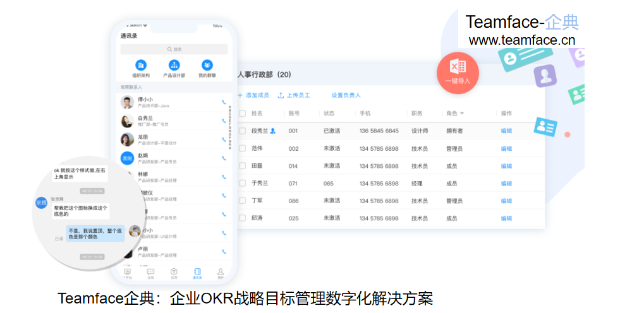Open 龙丽's avatar photo
644x313 pixels.
click(x=127, y=139)
